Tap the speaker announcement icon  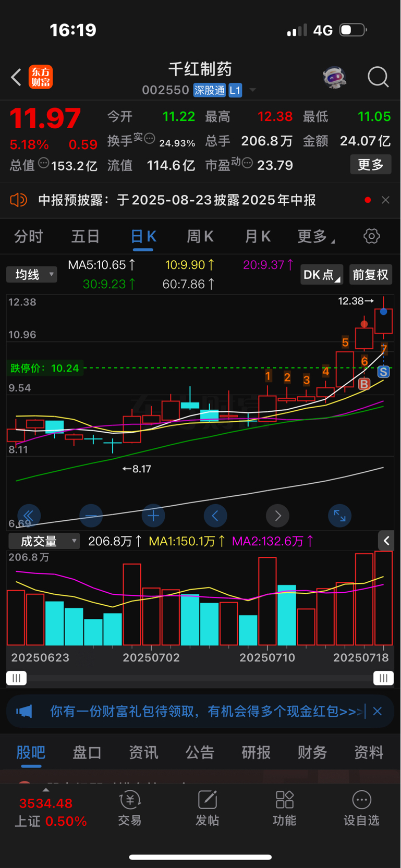tap(18, 200)
